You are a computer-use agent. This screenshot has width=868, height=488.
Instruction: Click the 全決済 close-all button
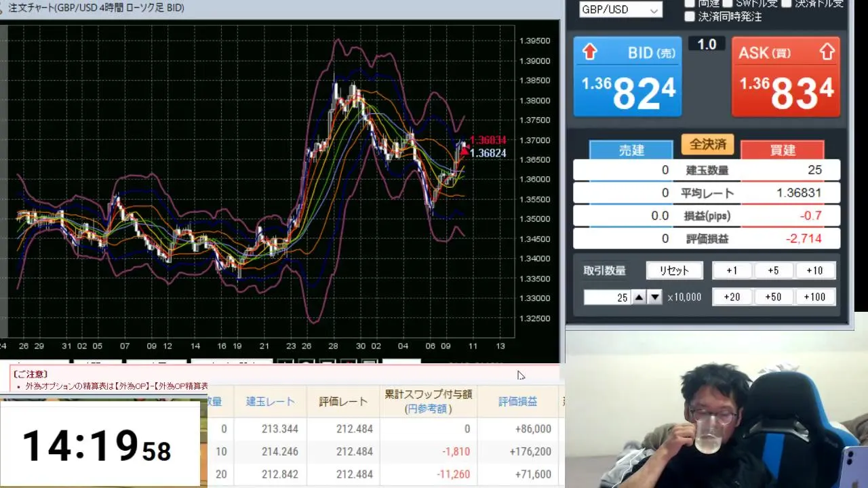tap(707, 144)
